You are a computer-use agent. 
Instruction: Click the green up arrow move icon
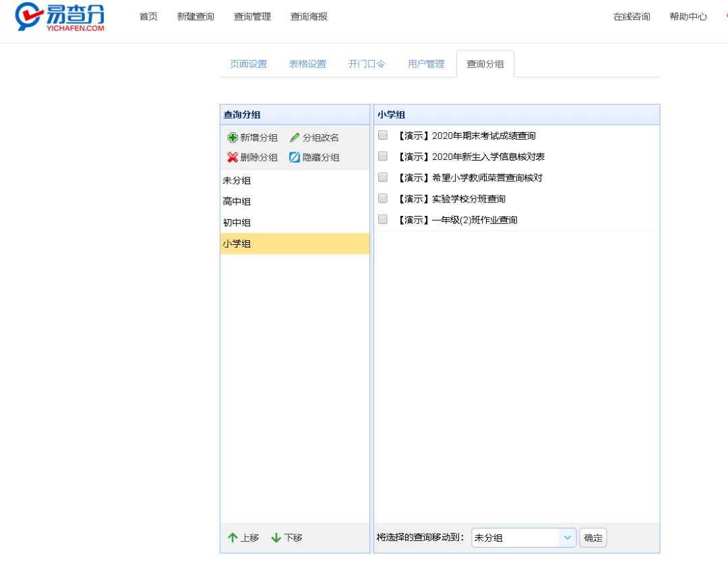(x=233, y=538)
